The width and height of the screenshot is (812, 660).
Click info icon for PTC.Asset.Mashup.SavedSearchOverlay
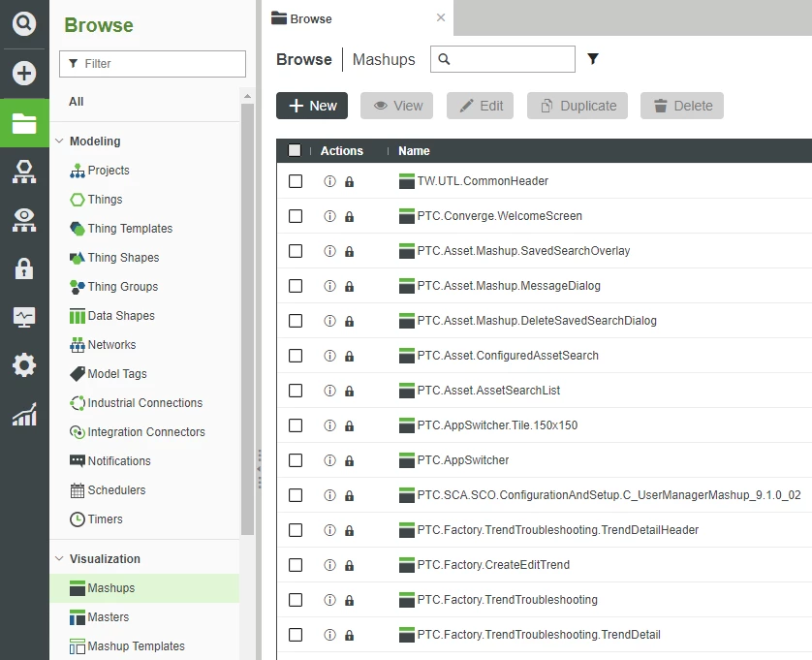[329, 251]
